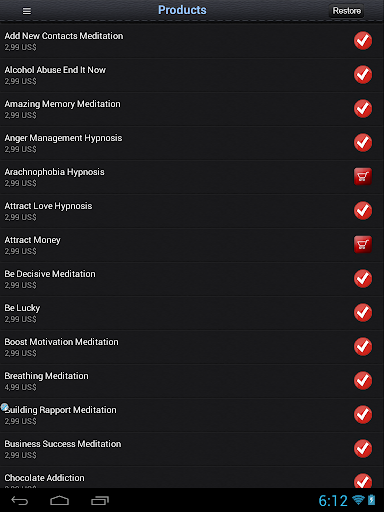
Task: Open the Breathing Meditation product entry
Action: pyautogui.click(x=192, y=381)
